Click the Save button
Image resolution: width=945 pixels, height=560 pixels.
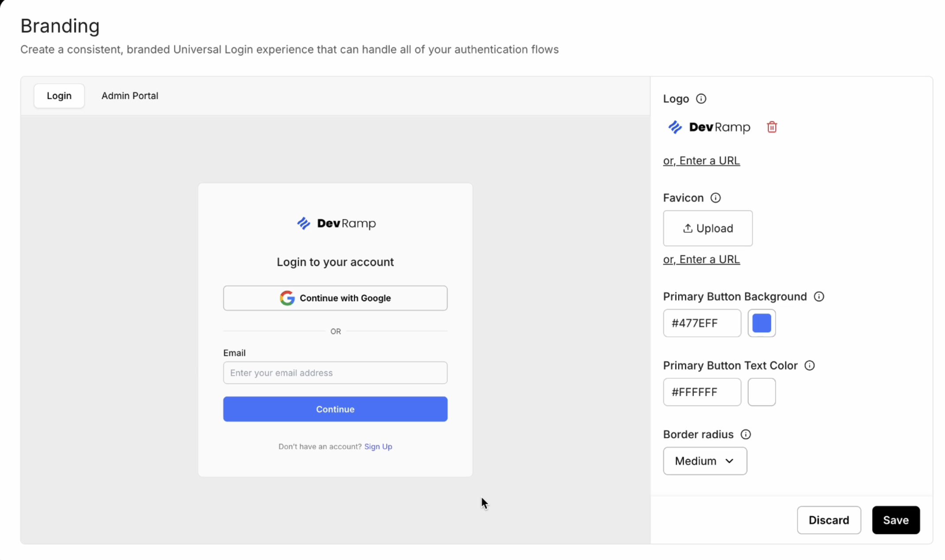[896, 520]
